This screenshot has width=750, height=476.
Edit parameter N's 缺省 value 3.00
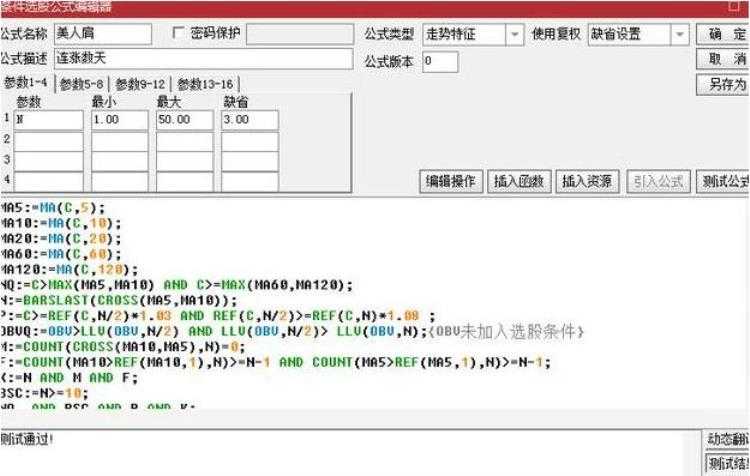[249, 120]
